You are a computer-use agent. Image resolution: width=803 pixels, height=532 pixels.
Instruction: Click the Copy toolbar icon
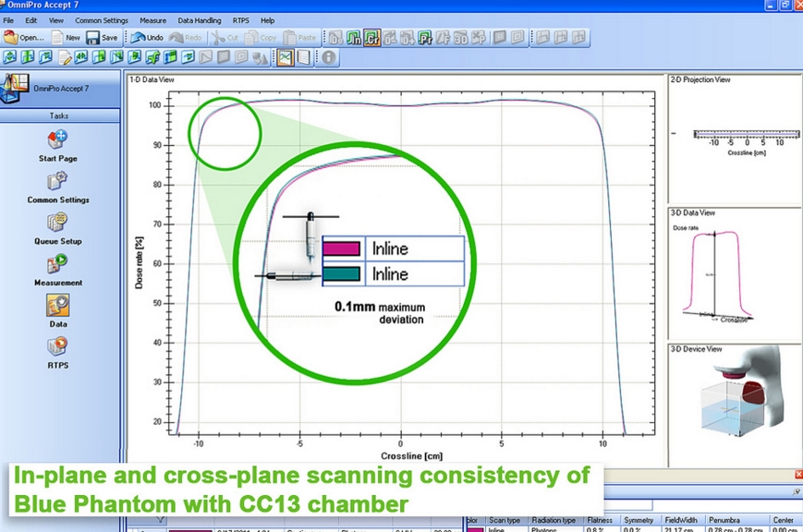point(261,37)
